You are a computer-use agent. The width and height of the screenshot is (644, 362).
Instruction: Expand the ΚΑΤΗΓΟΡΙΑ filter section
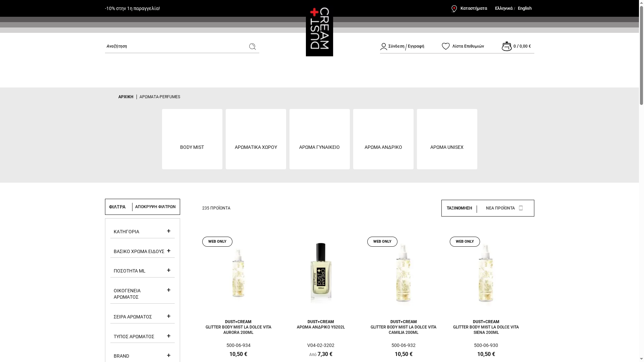(168, 231)
